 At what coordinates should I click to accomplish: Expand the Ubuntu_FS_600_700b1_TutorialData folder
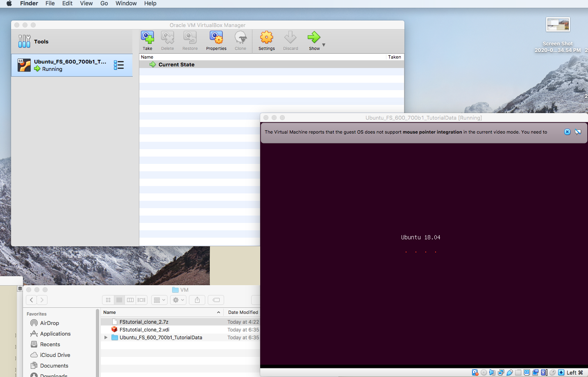(106, 338)
